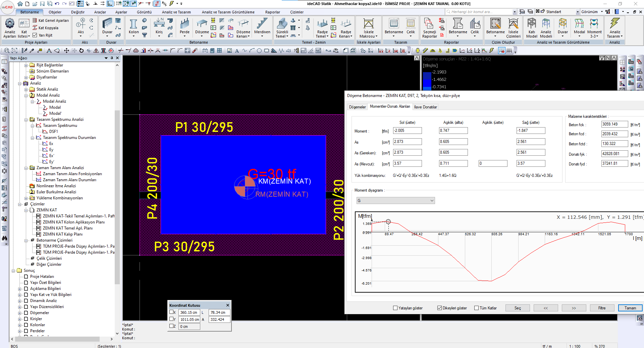Image resolution: width=644 pixels, height=348 pixels.
Task: Select the Radye Temel tool
Action: [x=322, y=28]
